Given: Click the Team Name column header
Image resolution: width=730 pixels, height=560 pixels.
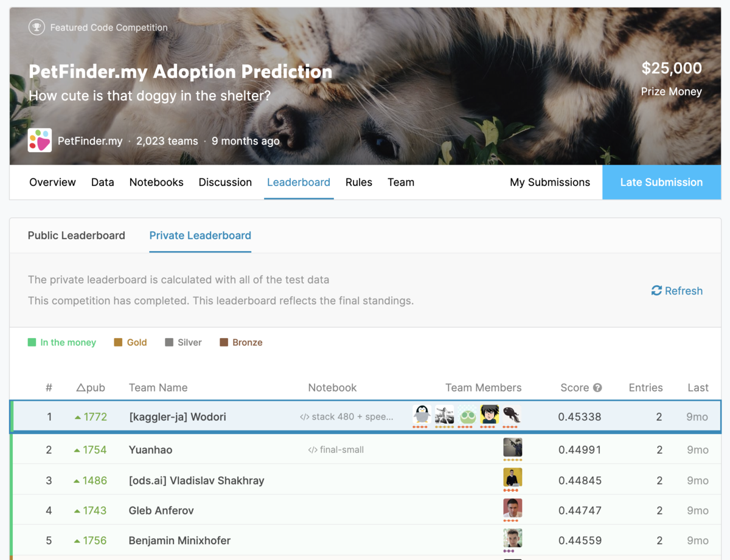Looking at the screenshot, I should click(x=158, y=388).
